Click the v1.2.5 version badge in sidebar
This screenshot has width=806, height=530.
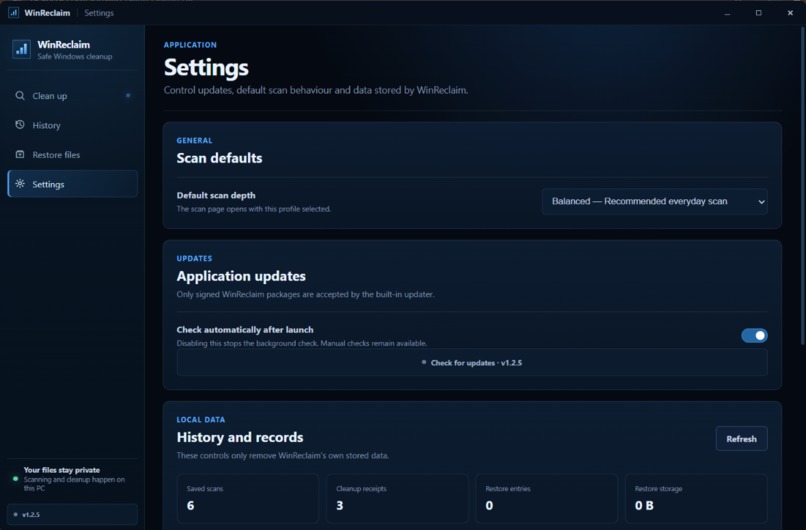72,514
